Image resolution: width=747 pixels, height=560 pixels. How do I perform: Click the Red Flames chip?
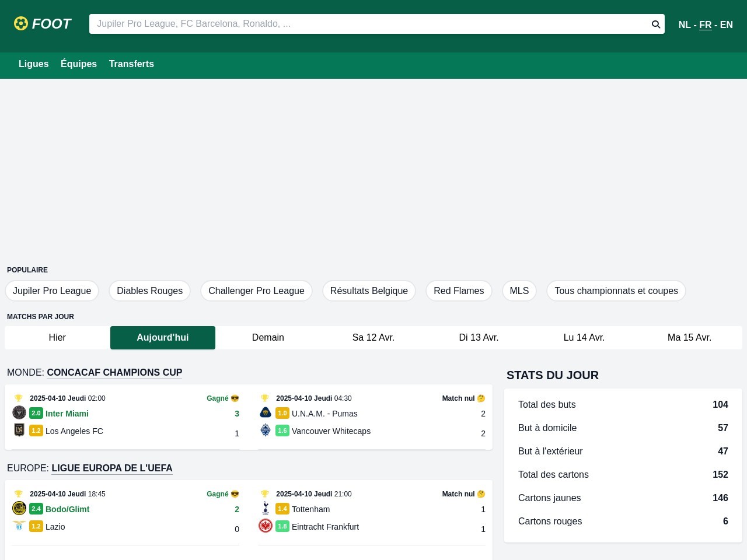(459, 290)
